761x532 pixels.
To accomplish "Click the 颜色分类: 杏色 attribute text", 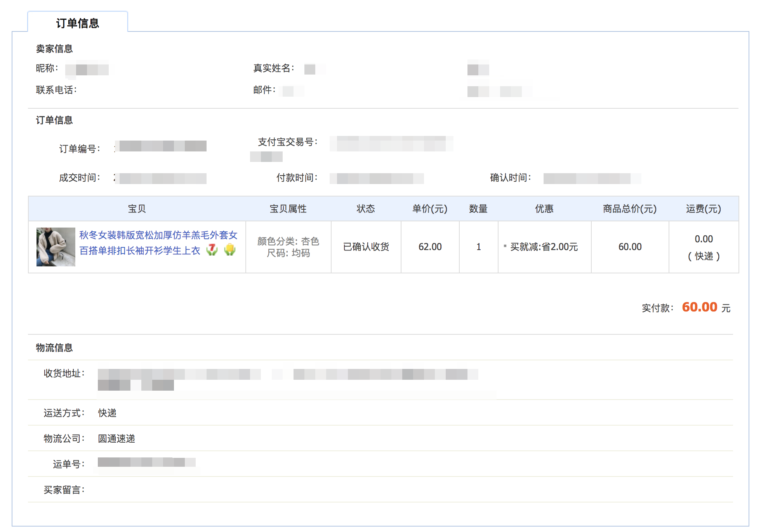I will pos(288,241).
